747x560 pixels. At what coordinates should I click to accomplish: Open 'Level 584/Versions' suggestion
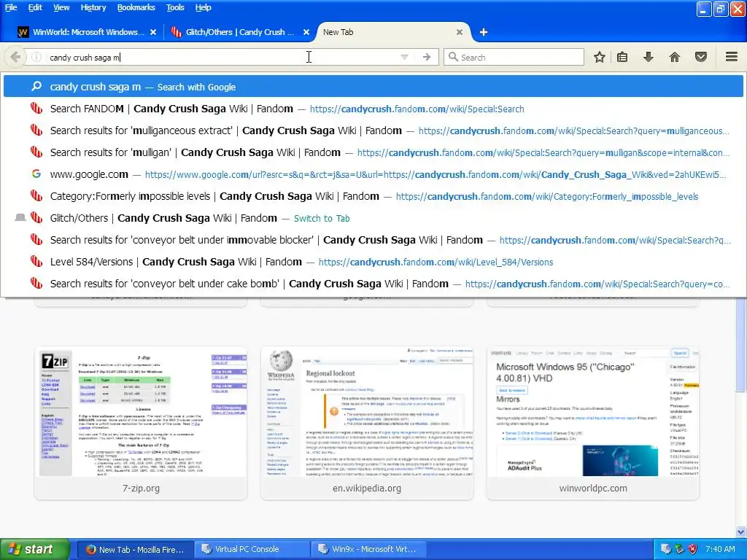373,262
